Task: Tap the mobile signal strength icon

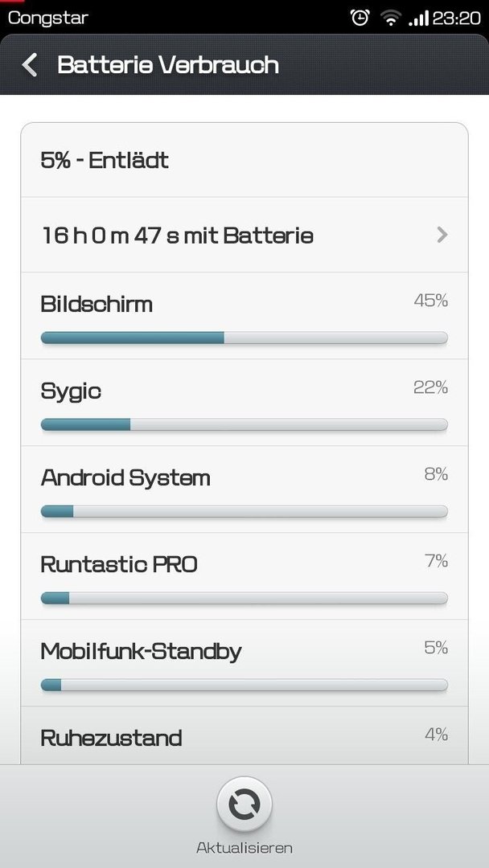Action: [419, 18]
